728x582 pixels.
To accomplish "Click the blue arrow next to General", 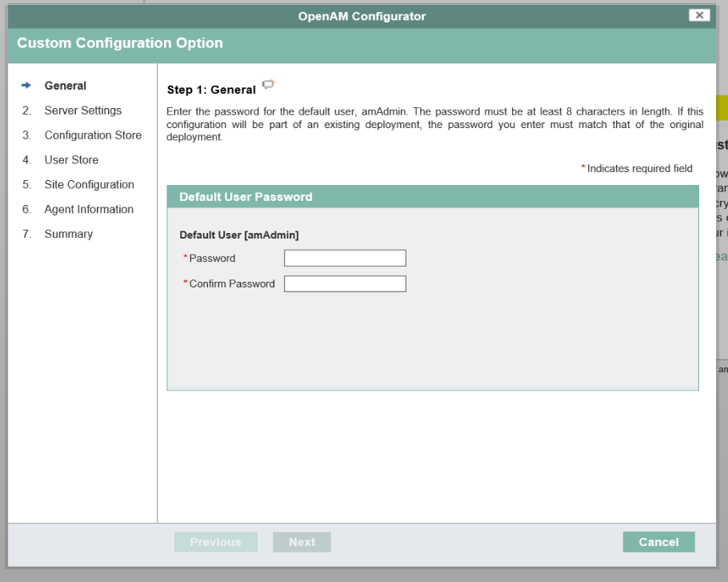I will point(26,86).
